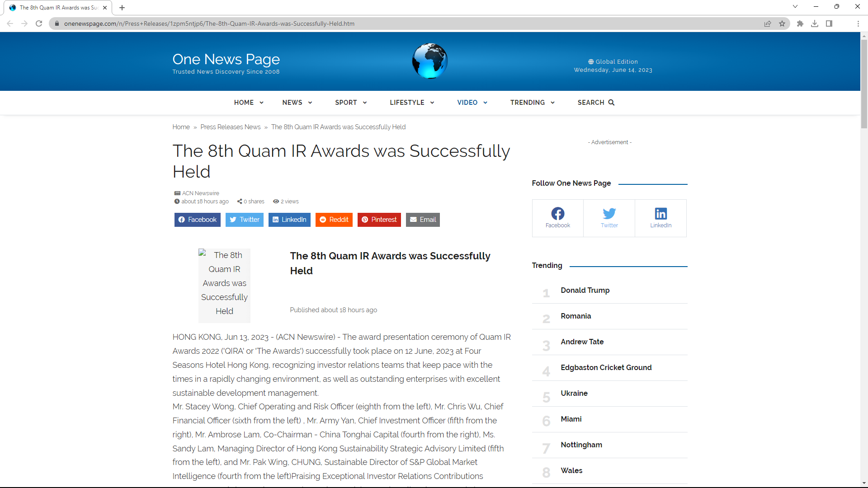868x488 pixels.
Task: Share article on LinkedIn button
Action: pos(289,220)
